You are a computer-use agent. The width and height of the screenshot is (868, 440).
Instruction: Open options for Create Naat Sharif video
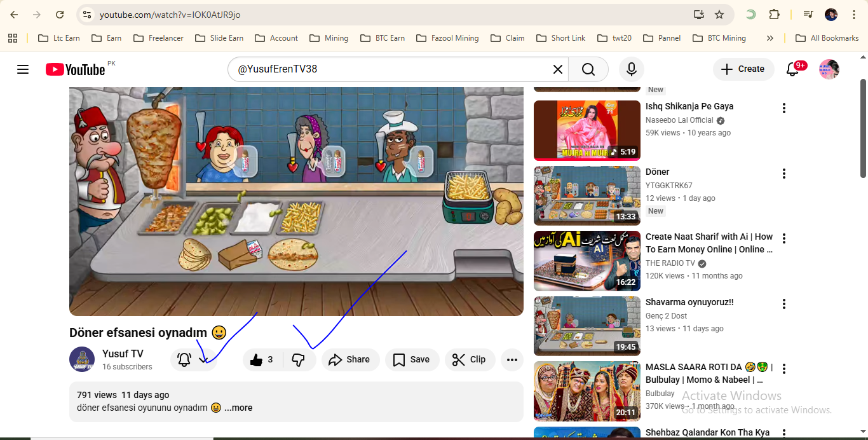tap(784, 238)
